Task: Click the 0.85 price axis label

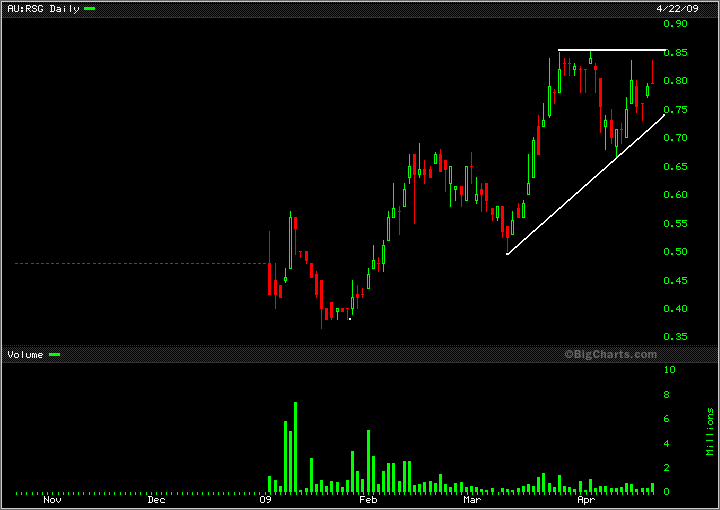Action: 675,53
